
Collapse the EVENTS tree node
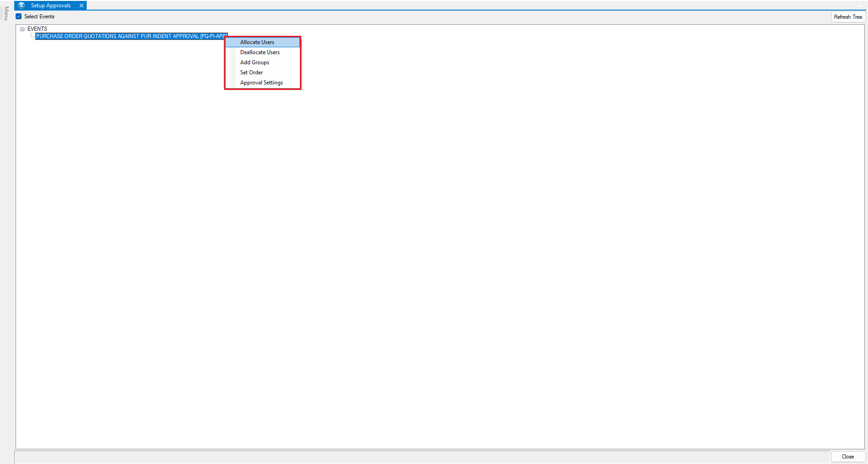22,29
